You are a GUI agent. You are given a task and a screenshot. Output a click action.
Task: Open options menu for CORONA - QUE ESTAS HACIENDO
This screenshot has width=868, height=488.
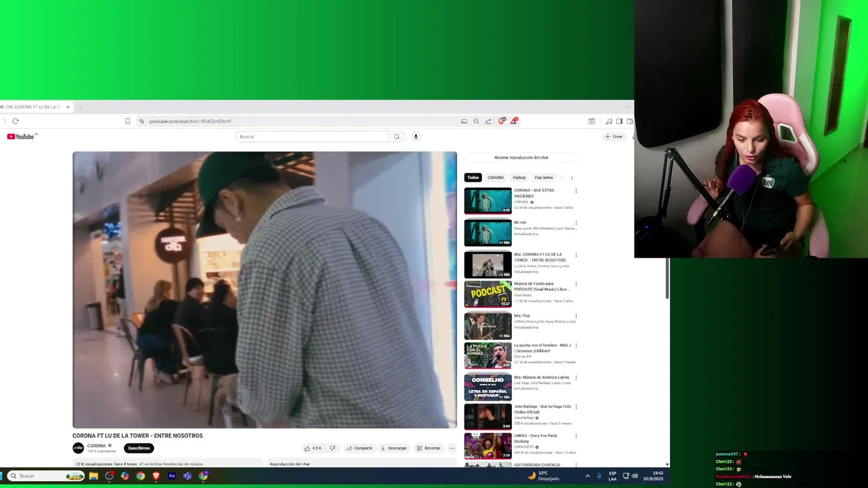(576, 190)
